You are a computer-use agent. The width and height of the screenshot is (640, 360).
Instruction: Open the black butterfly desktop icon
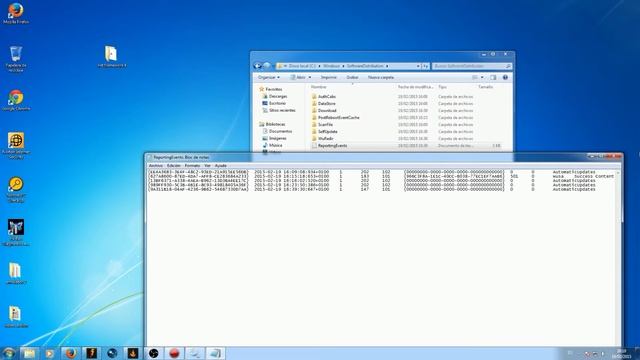coord(16,232)
